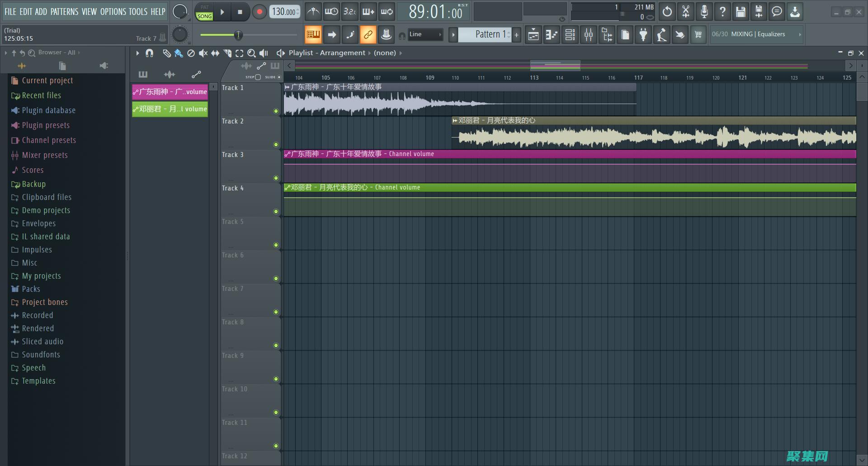This screenshot has height=466, width=868.
Task: Open the PATTERNS menu
Action: coord(64,12)
